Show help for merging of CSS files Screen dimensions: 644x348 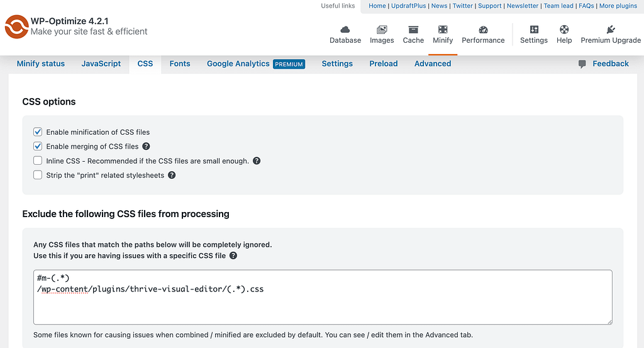[x=146, y=146]
